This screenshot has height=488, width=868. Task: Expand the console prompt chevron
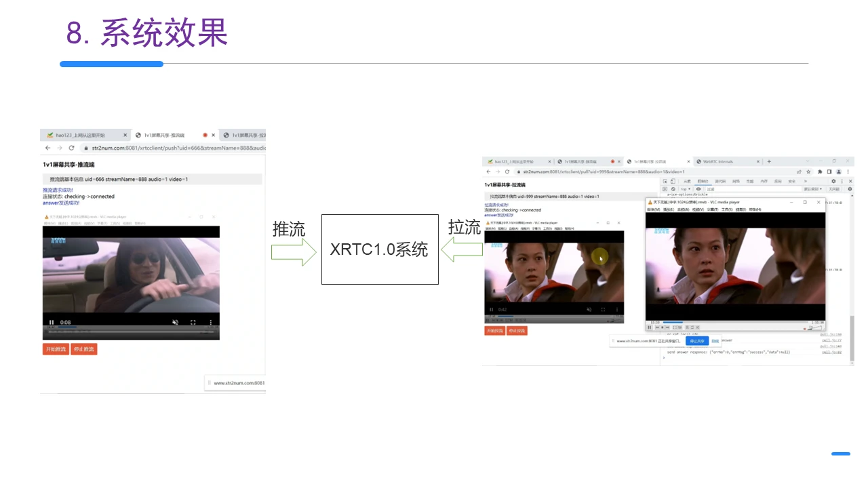point(664,357)
